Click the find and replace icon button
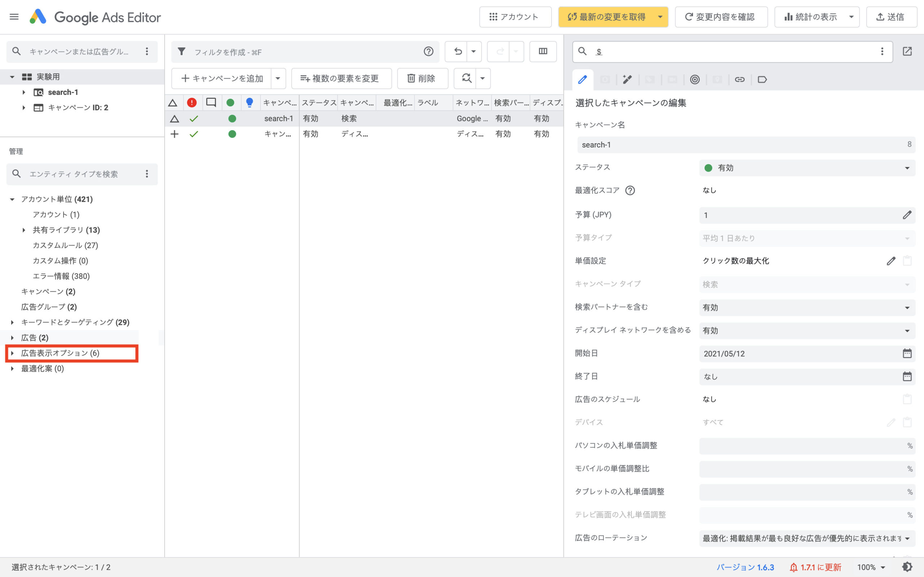Image resolution: width=924 pixels, height=577 pixels. point(466,78)
